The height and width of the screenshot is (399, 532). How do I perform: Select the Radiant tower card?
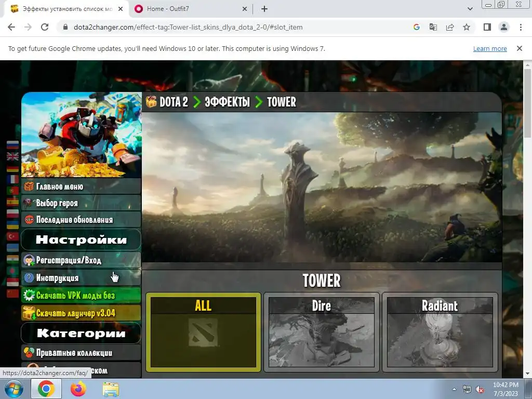pyautogui.click(x=440, y=332)
